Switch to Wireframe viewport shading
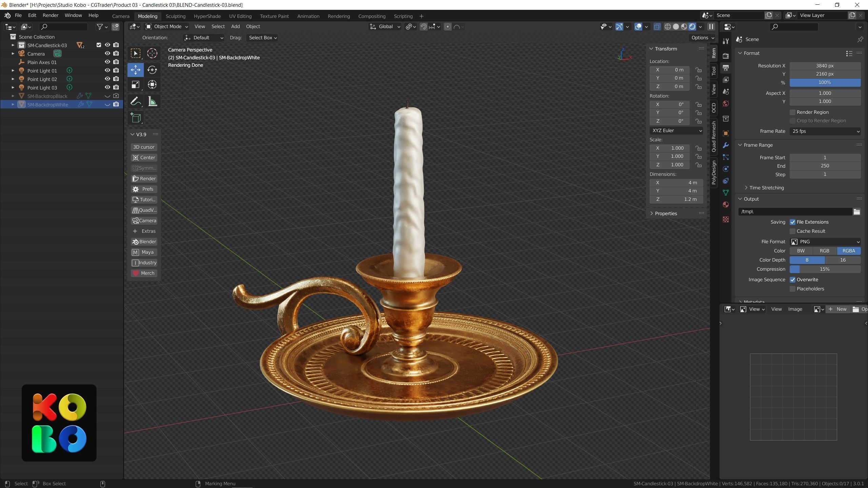 [667, 27]
